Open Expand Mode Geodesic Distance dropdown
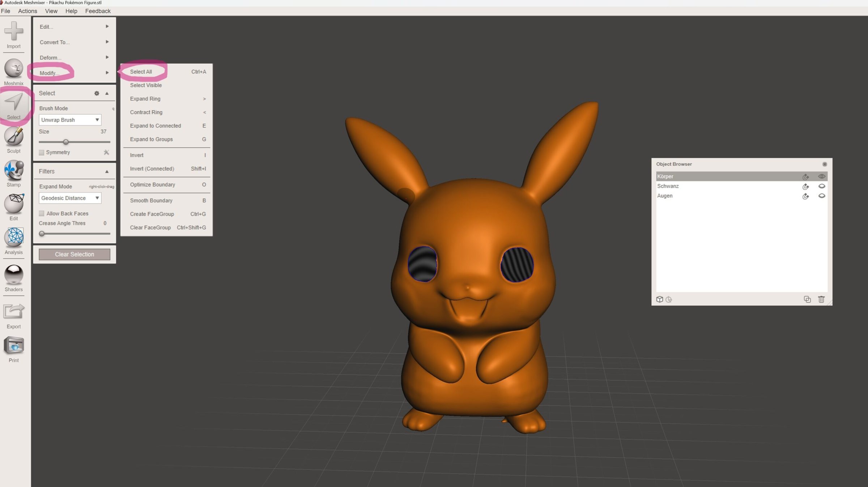The image size is (868, 487). pyautogui.click(x=70, y=198)
